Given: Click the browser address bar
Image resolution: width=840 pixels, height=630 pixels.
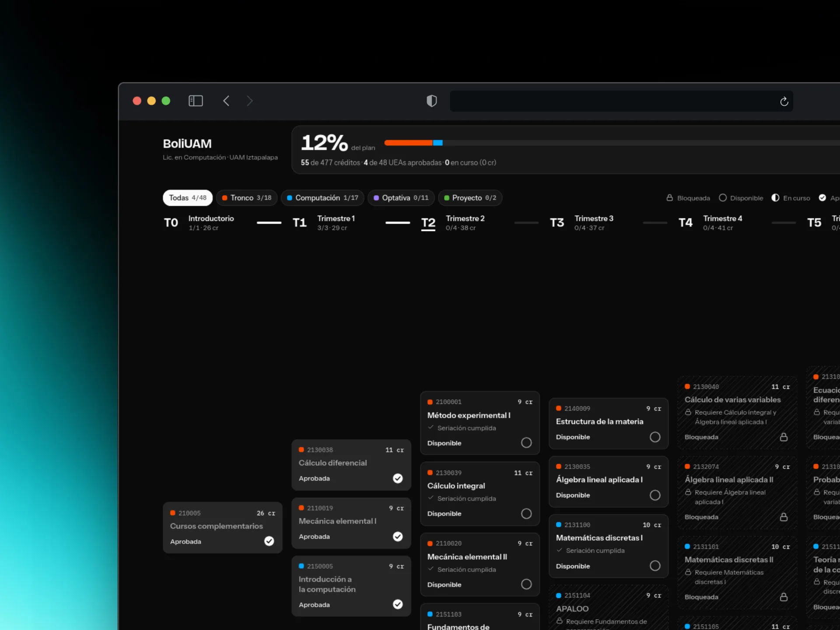Looking at the screenshot, I should (621, 101).
